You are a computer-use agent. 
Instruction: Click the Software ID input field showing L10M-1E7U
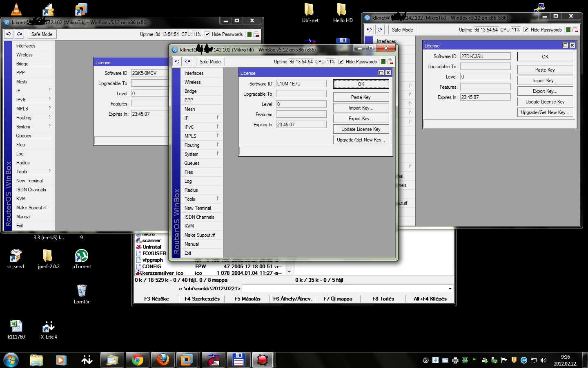[301, 83]
